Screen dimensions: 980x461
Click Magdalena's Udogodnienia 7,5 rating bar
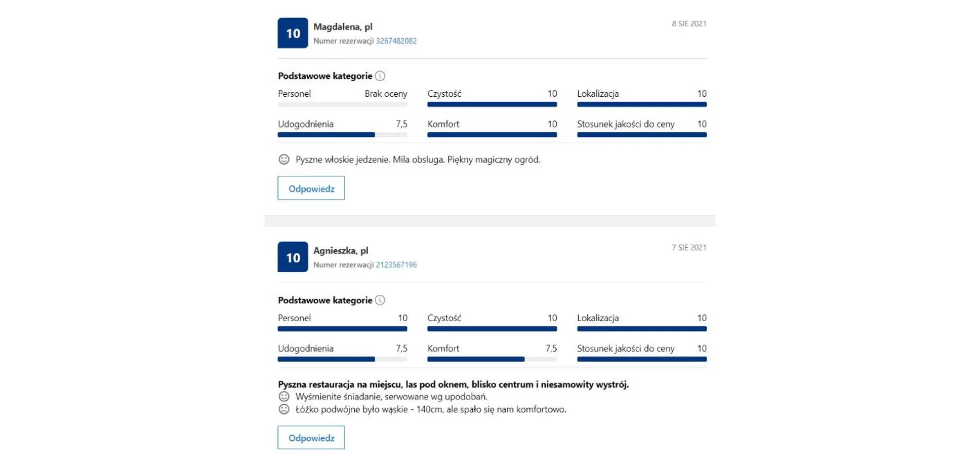click(x=342, y=135)
